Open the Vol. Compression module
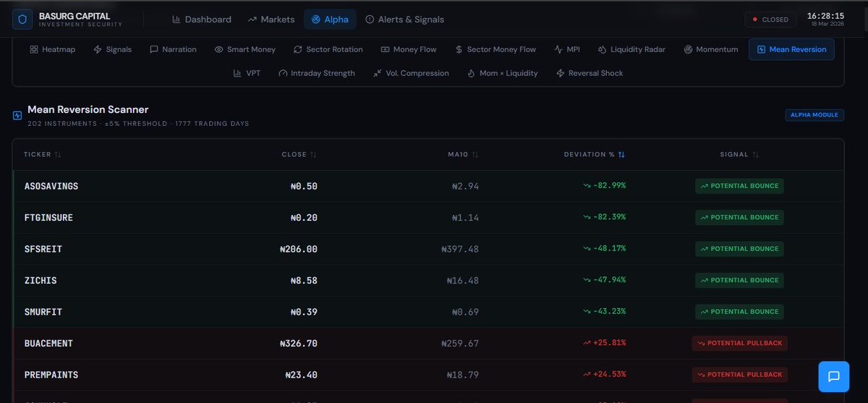The image size is (868, 403). [x=411, y=73]
